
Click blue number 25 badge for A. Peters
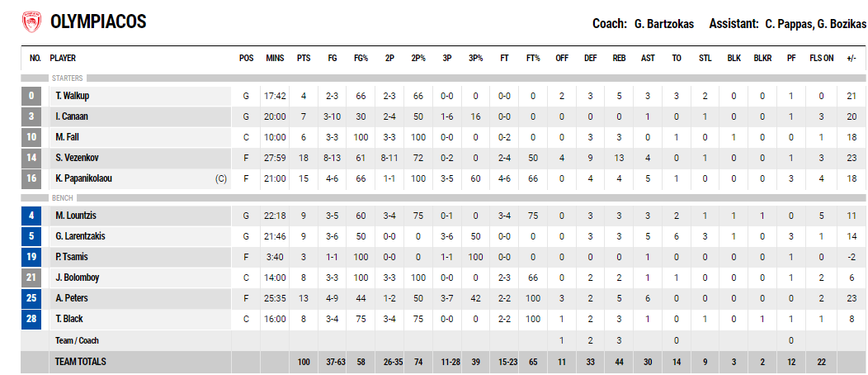31,298
